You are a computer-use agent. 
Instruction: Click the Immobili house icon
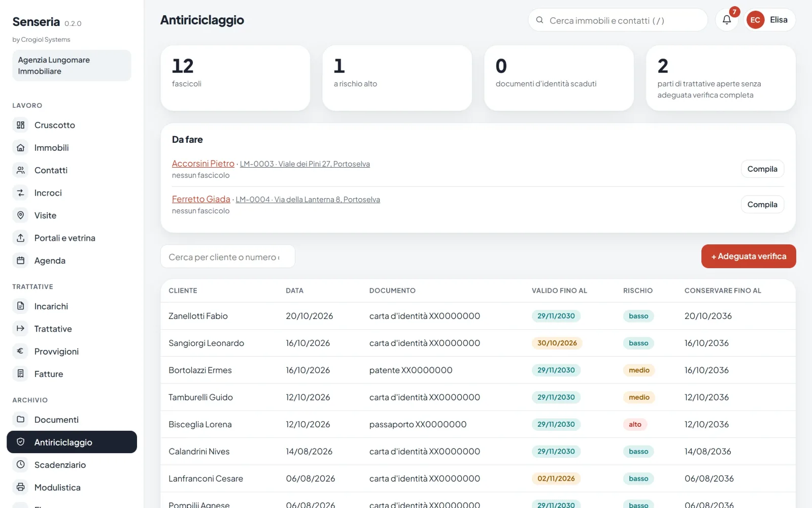point(20,148)
